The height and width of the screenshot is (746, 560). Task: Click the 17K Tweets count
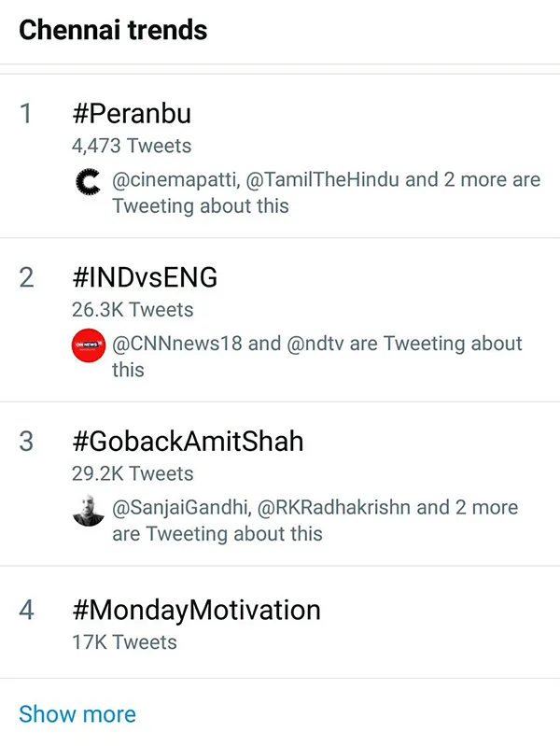[124, 642]
